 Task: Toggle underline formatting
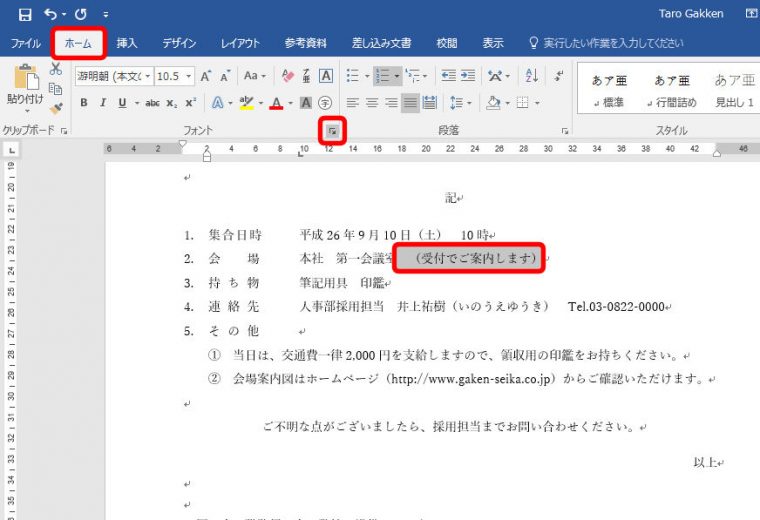[x=122, y=103]
